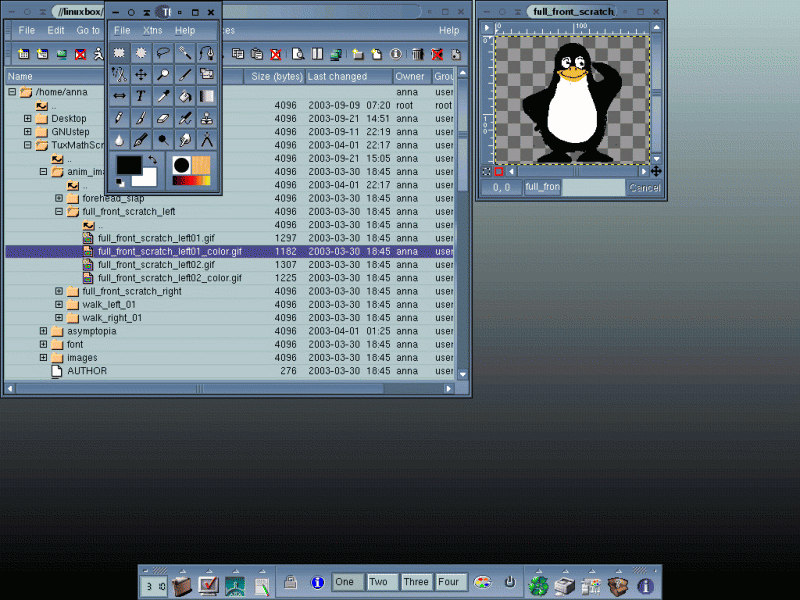Image resolution: width=800 pixels, height=600 pixels.
Task: Expand the walk_left_01 folder
Action: [x=59, y=304]
